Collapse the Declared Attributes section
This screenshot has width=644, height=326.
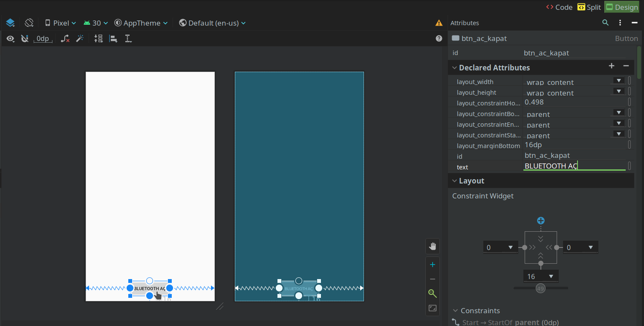[x=454, y=67]
